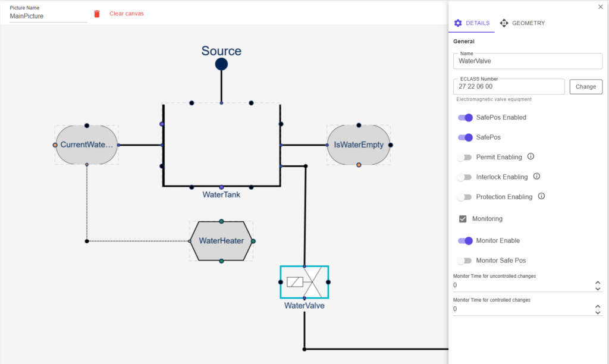The width and height of the screenshot is (609, 364).
Task: Click the info icon beside Permit Enabling
Action: (x=531, y=157)
